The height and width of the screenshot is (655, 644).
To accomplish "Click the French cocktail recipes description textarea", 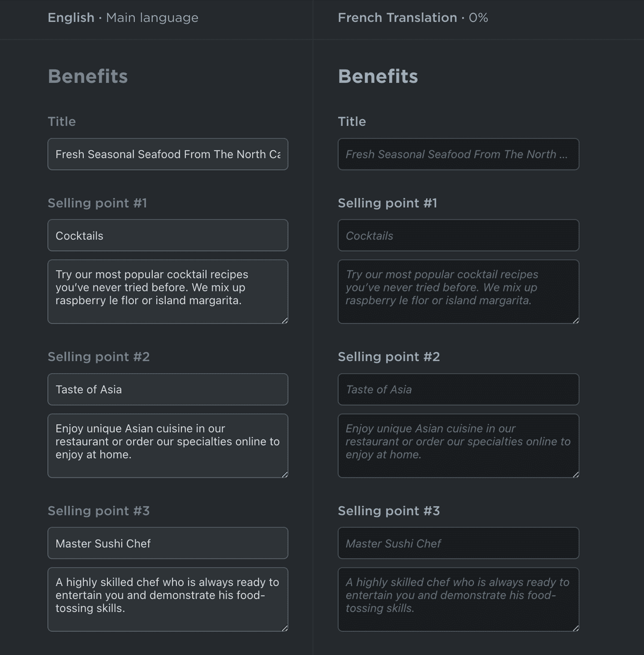I will pyautogui.click(x=458, y=292).
